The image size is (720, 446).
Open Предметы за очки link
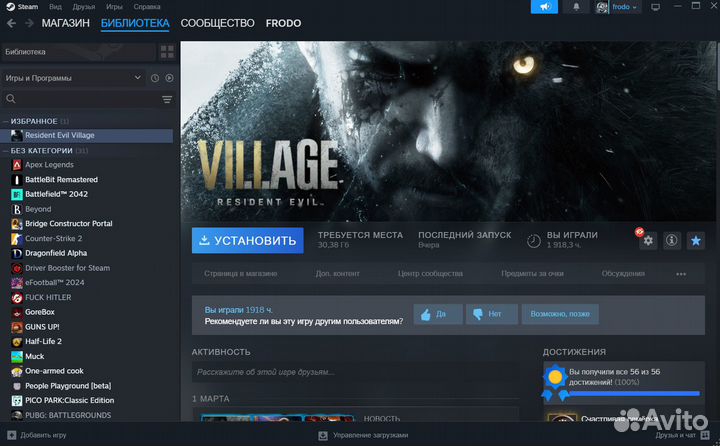coord(532,274)
